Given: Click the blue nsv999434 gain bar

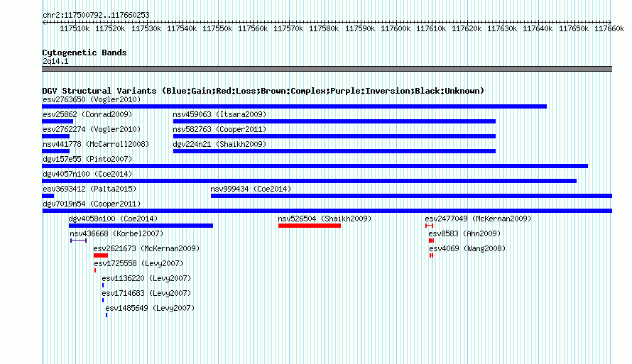Looking at the screenshot, I should coord(411,196).
